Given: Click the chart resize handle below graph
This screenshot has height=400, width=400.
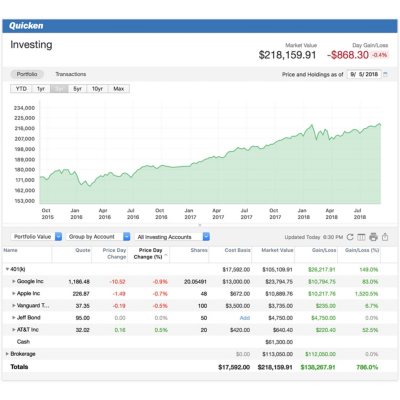Looking at the screenshot, I should pyautogui.click(x=200, y=225).
